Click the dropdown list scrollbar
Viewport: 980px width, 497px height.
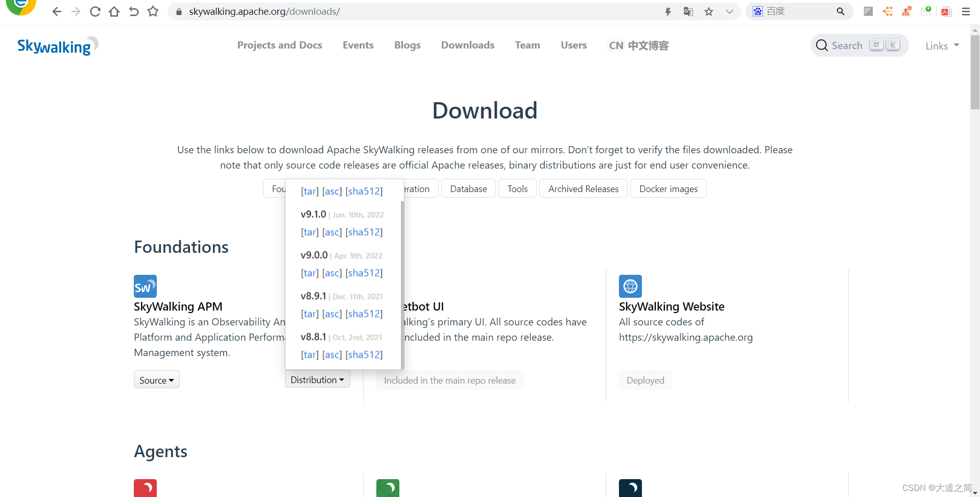coord(402,285)
